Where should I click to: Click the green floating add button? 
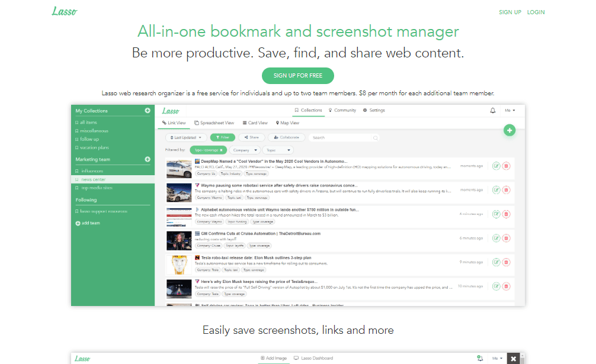pyautogui.click(x=510, y=131)
